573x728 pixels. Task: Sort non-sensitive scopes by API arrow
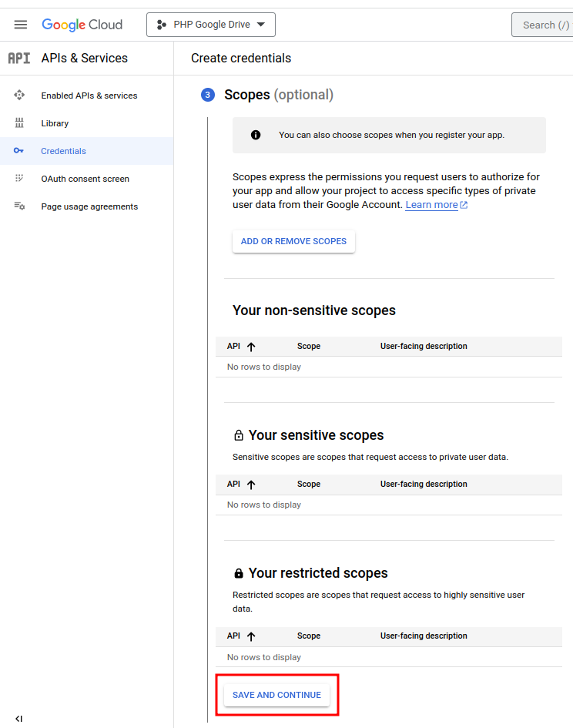tap(251, 347)
